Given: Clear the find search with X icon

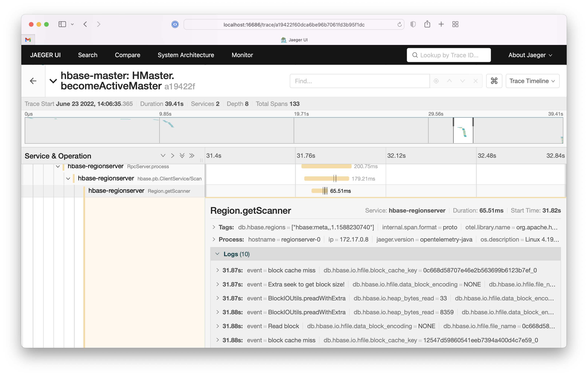Looking at the screenshot, I should (475, 81).
